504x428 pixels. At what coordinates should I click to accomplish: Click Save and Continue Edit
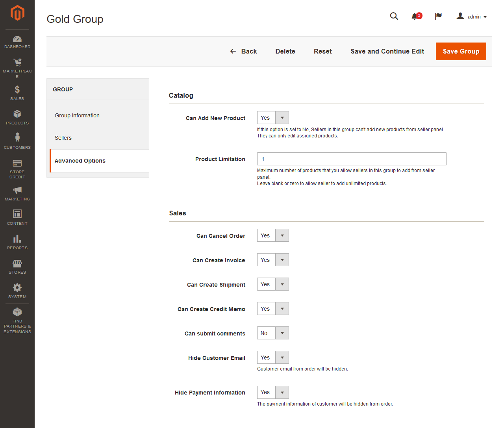(387, 51)
